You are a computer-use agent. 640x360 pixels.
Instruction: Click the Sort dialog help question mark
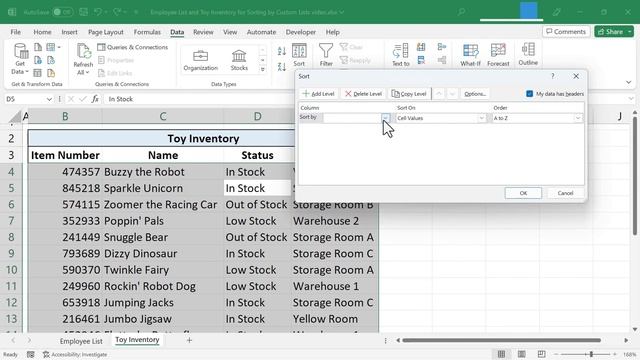[553, 76]
